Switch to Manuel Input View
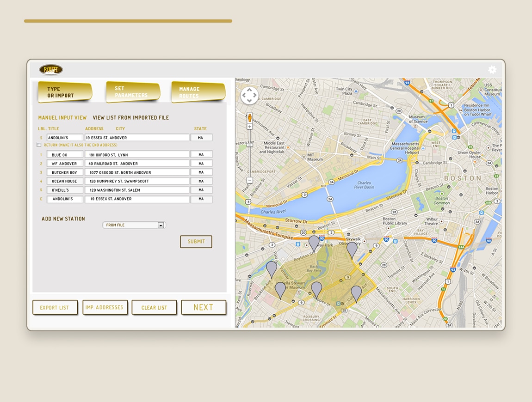532x402 pixels. 62,118
